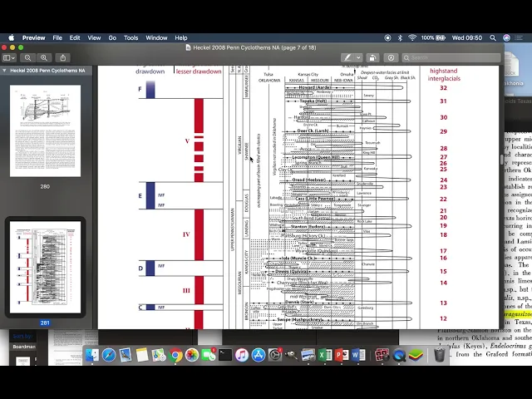Click the battery 100% indicator
Viewport: 532px width, 399px height.
[433, 37]
